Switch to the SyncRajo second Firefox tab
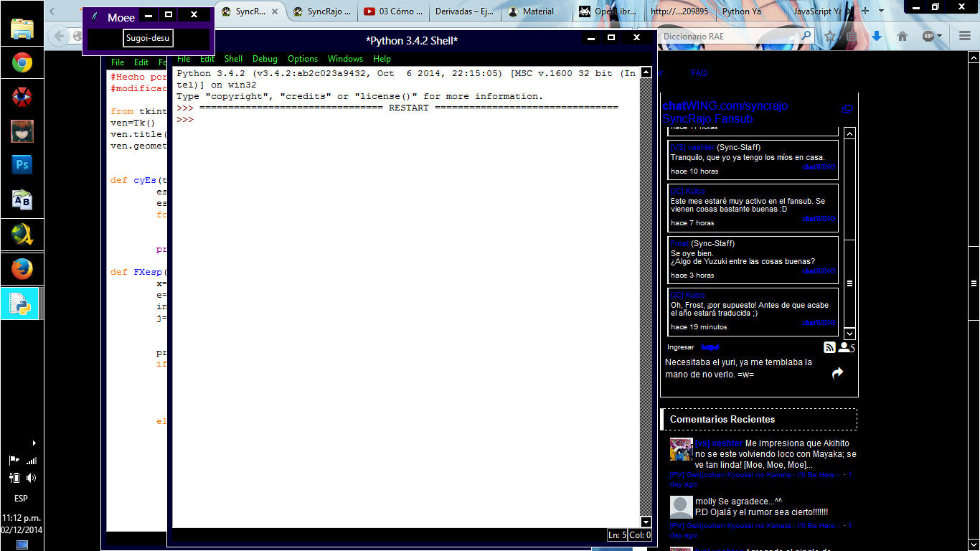 [321, 11]
